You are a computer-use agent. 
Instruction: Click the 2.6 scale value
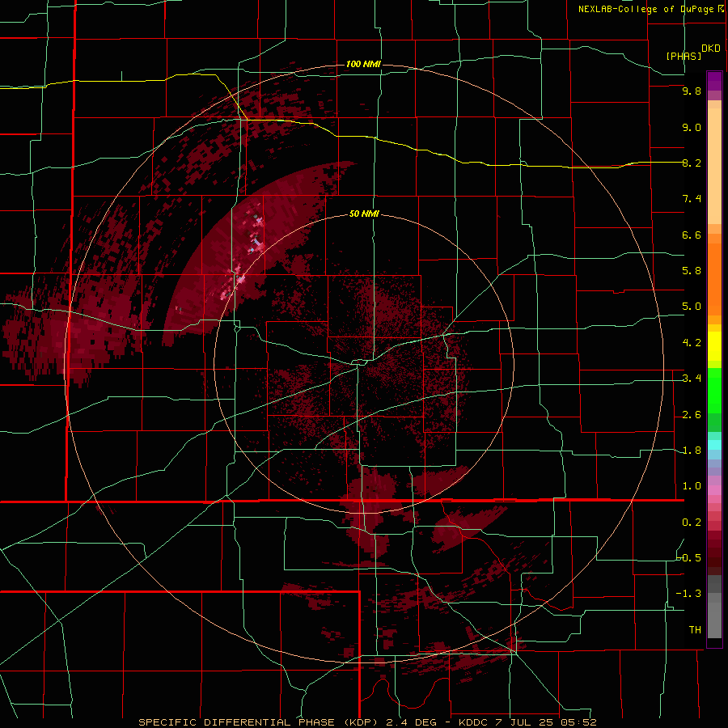(692, 415)
